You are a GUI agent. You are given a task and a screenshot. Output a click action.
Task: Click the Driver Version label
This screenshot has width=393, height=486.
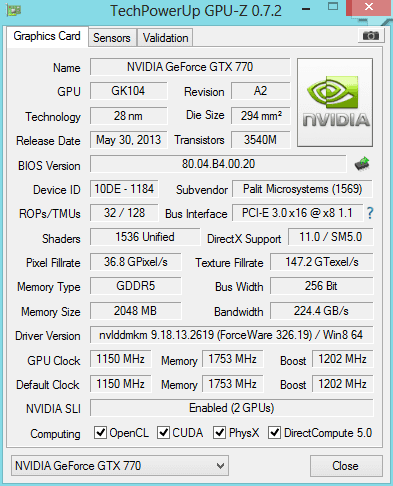[48, 336]
